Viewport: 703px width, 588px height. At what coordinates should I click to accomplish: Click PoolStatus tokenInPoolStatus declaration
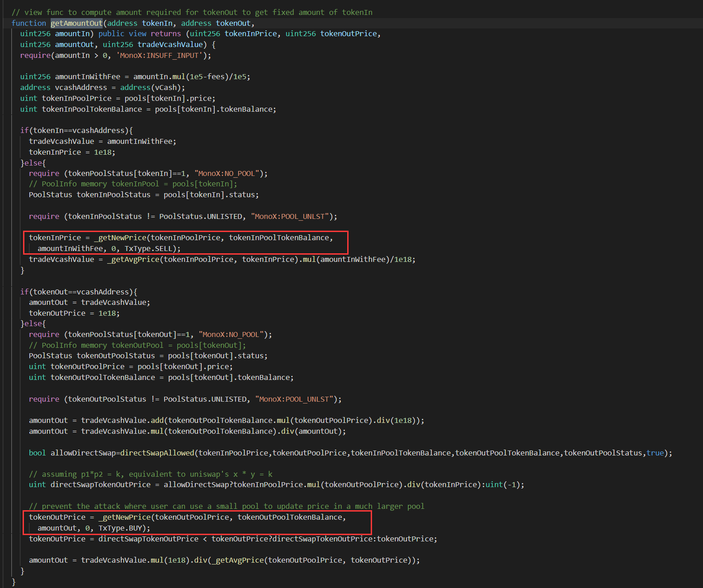(144, 194)
